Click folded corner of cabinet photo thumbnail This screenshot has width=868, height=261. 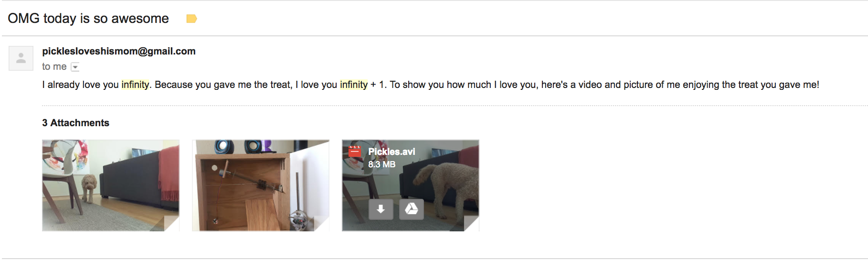tap(323, 225)
